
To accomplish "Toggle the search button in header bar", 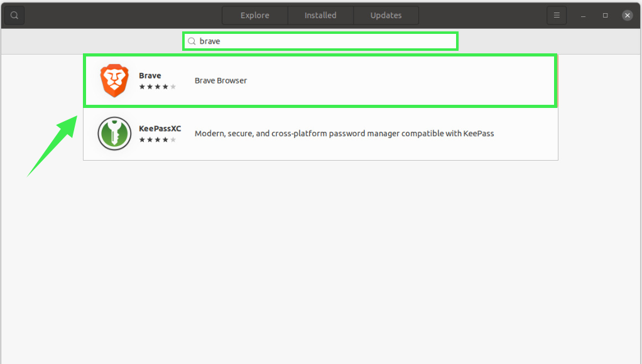I will (14, 16).
